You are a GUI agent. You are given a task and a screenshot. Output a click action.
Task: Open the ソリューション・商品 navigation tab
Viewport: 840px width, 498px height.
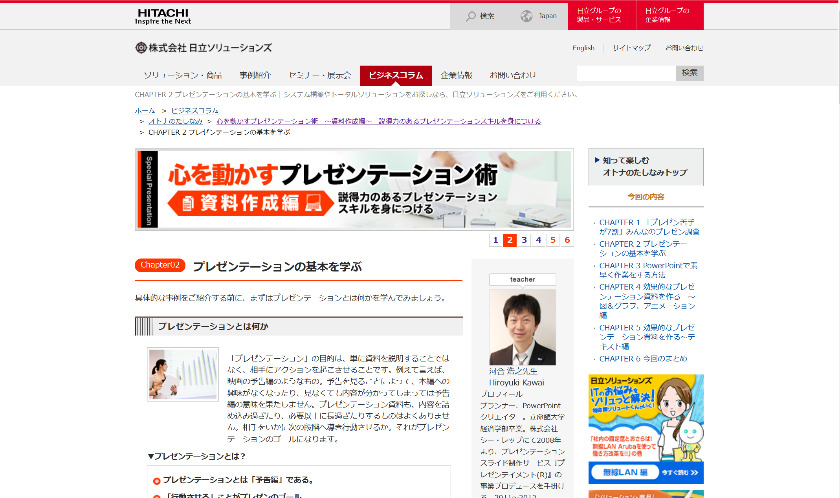182,75
